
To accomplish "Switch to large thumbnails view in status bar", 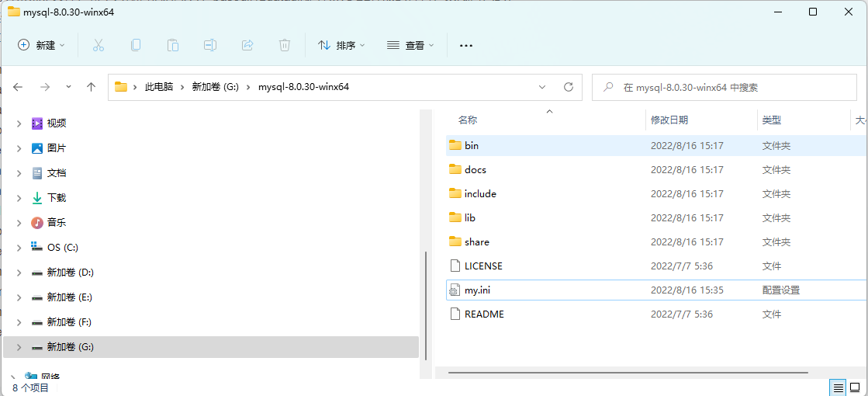I will [856, 387].
